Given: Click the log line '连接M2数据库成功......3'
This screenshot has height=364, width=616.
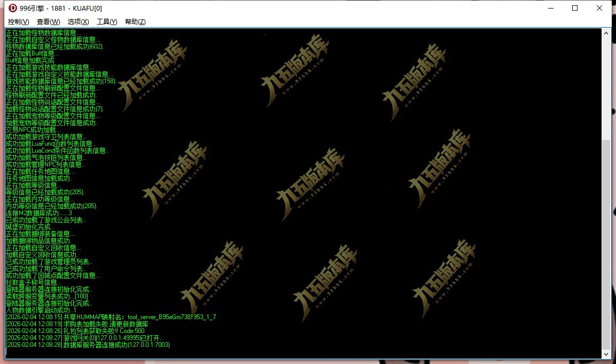Looking at the screenshot, I should pyautogui.click(x=38, y=213).
